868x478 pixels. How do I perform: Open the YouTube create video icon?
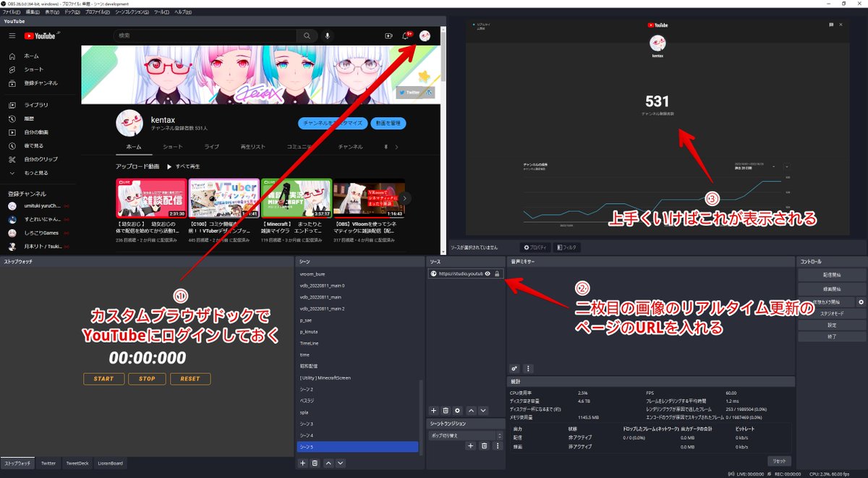pyautogui.click(x=388, y=35)
